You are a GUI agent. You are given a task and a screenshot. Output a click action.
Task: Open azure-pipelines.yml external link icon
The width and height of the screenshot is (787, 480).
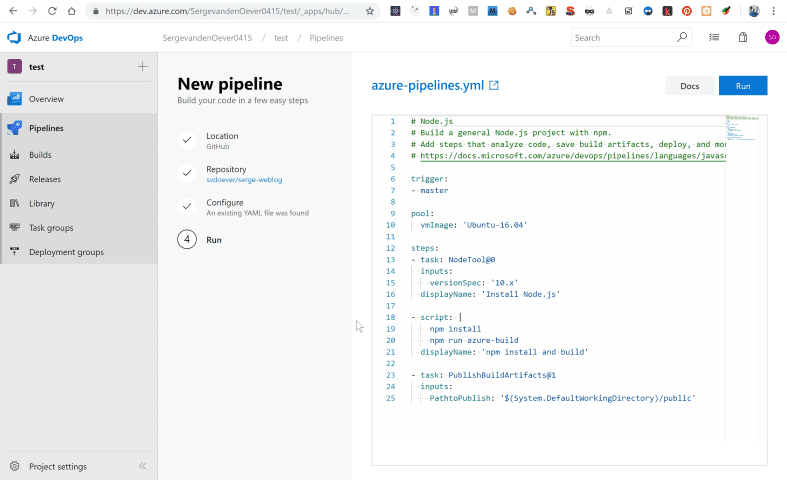point(494,86)
